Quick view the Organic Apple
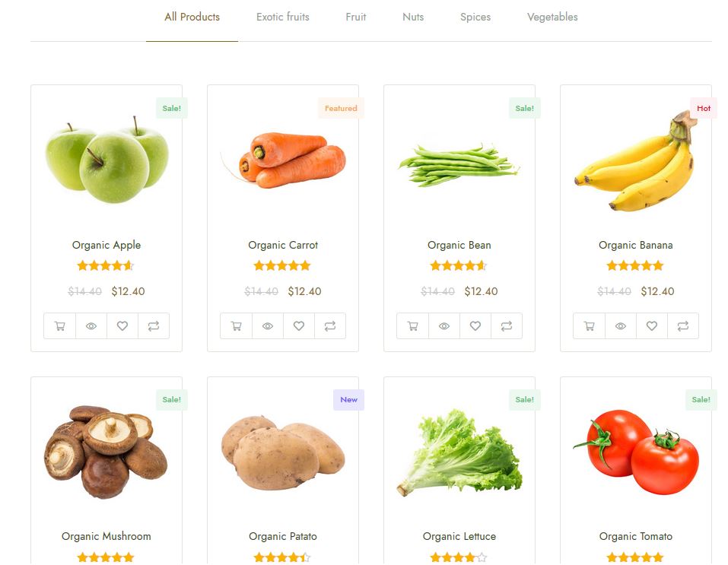The height and width of the screenshot is (565, 728). click(x=91, y=326)
